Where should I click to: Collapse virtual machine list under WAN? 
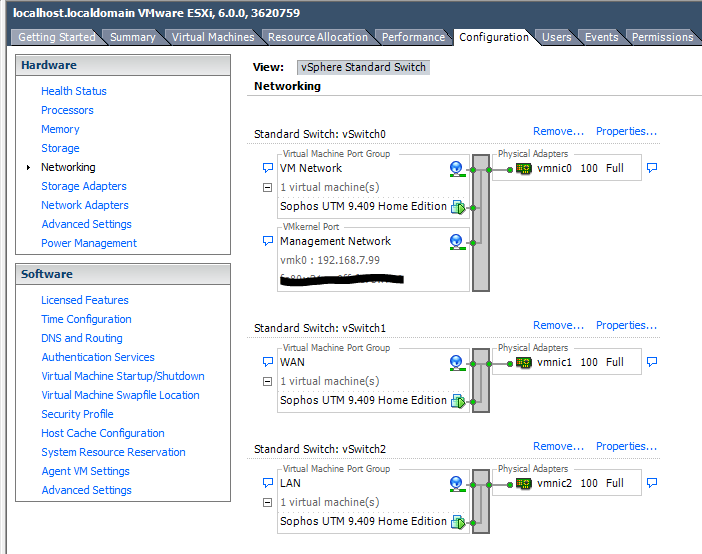(x=267, y=381)
